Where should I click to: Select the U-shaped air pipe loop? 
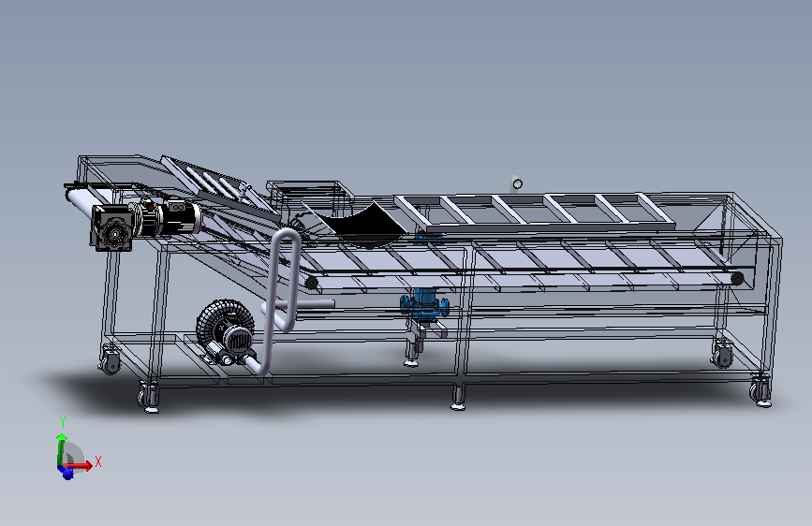[x=281, y=300]
